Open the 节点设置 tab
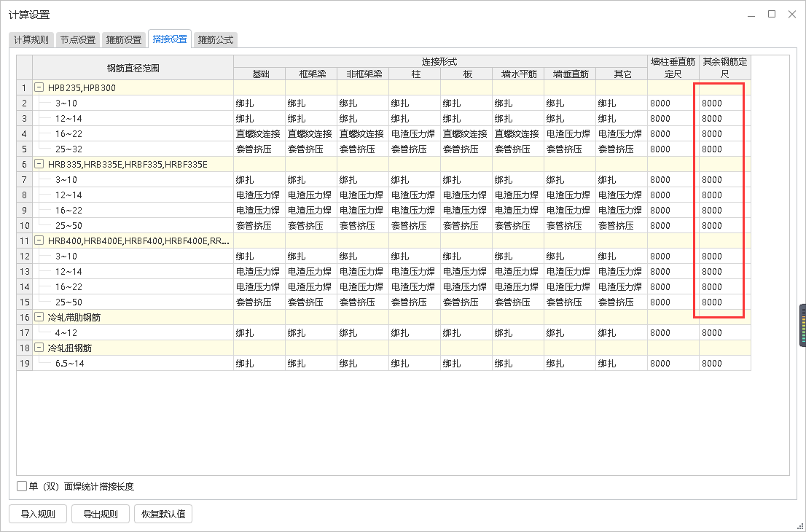Image resolution: width=806 pixels, height=532 pixels. point(78,39)
